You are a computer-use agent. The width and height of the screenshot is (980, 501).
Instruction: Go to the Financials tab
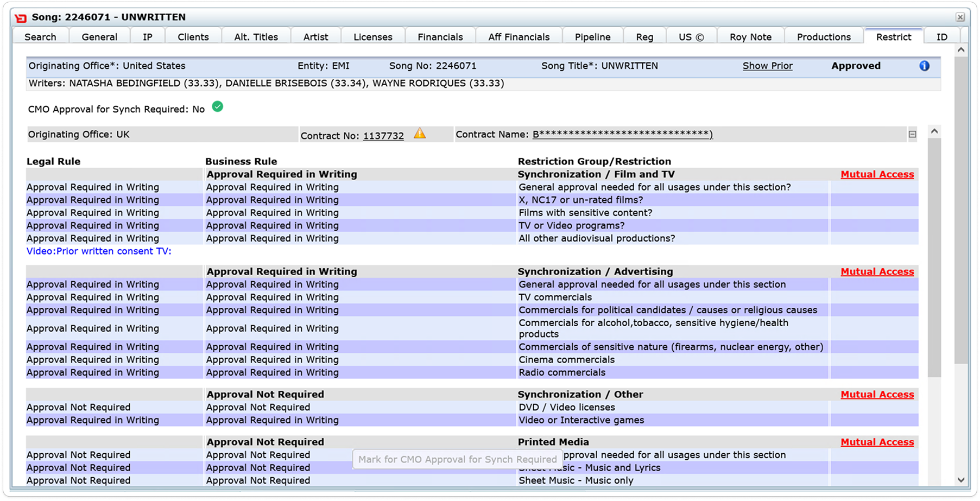pyautogui.click(x=440, y=37)
